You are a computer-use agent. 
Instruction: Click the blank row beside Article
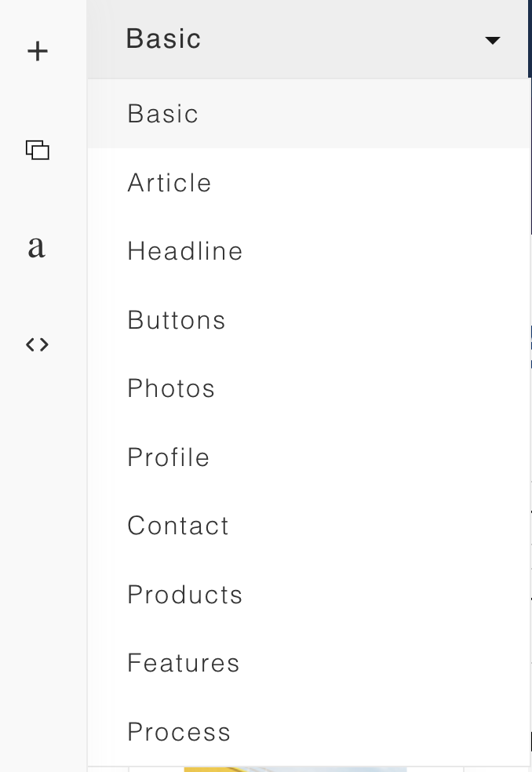(370, 183)
